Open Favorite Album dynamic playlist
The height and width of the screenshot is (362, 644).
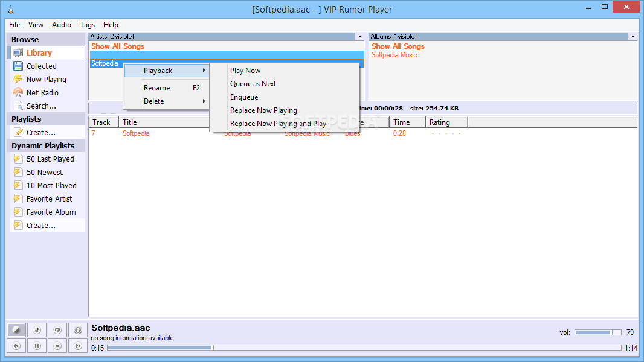(x=47, y=212)
